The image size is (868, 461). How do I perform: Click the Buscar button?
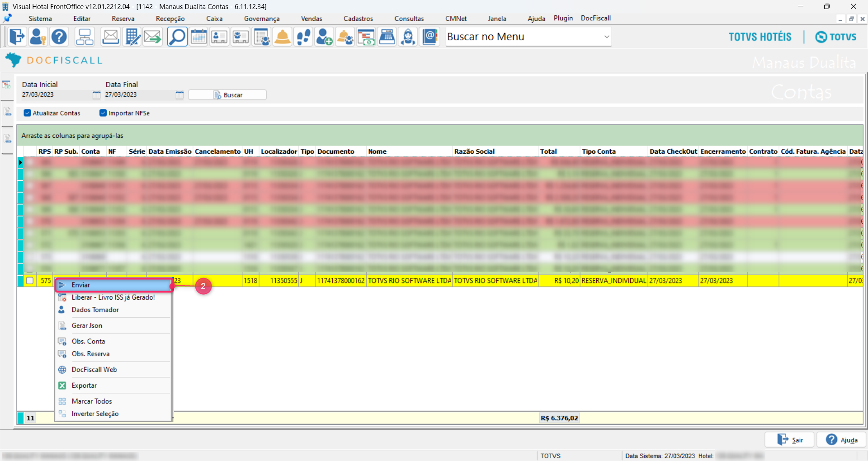point(227,95)
